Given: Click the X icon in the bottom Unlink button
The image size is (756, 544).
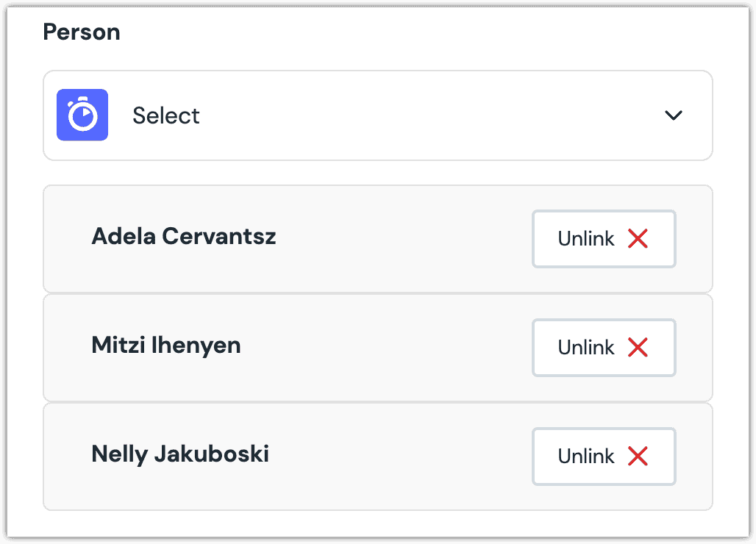Looking at the screenshot, I should tap(639, 456).
